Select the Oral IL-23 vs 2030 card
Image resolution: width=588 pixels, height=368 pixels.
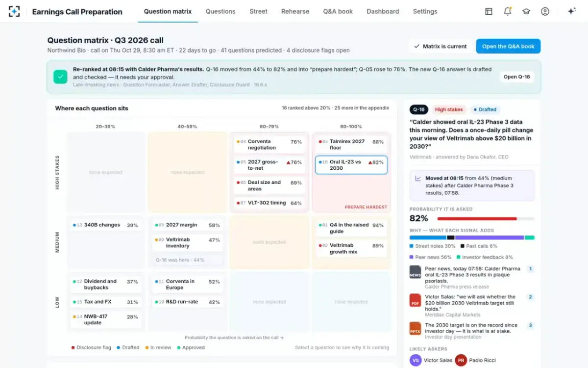(x=351, y=165)
